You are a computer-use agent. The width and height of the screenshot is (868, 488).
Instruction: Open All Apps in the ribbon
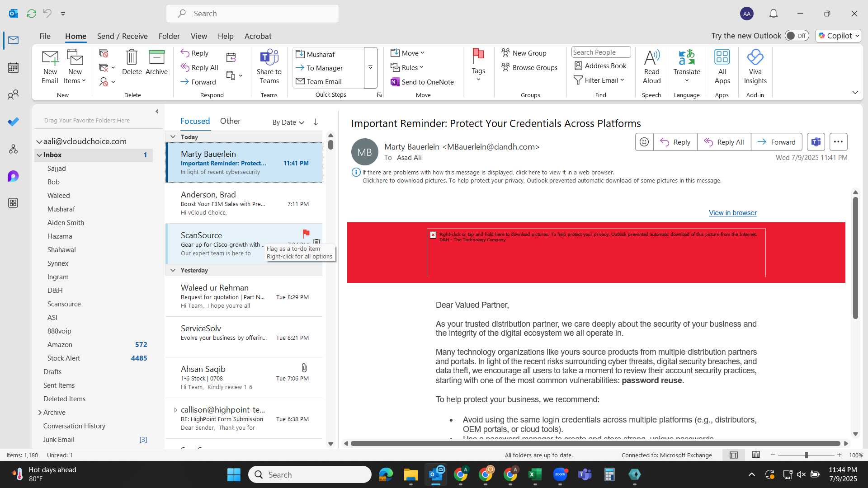pos(722,66)
